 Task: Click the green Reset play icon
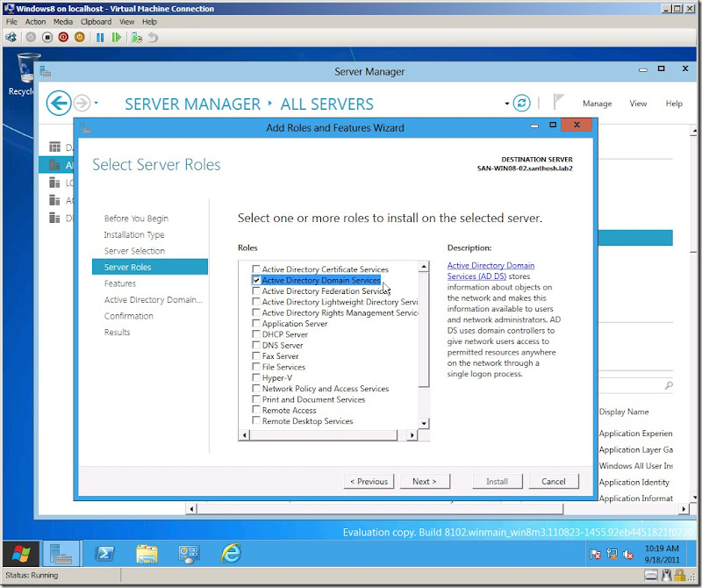(117, 38)
